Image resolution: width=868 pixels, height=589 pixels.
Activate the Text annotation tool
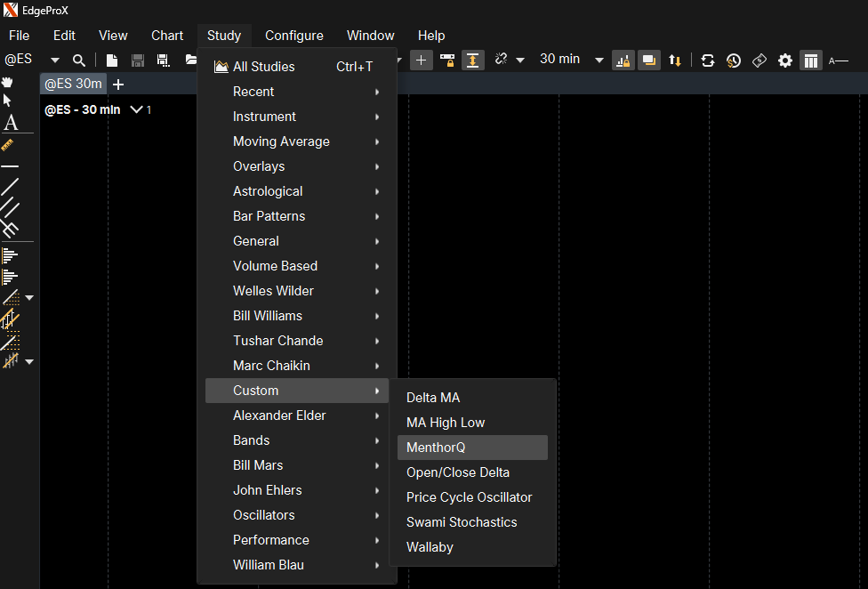10,121
